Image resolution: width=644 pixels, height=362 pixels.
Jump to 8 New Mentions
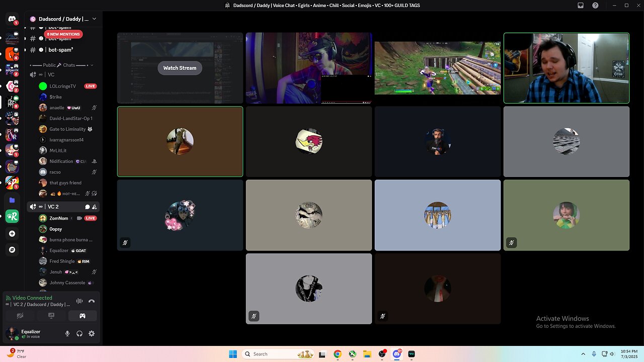click(63, 34)
